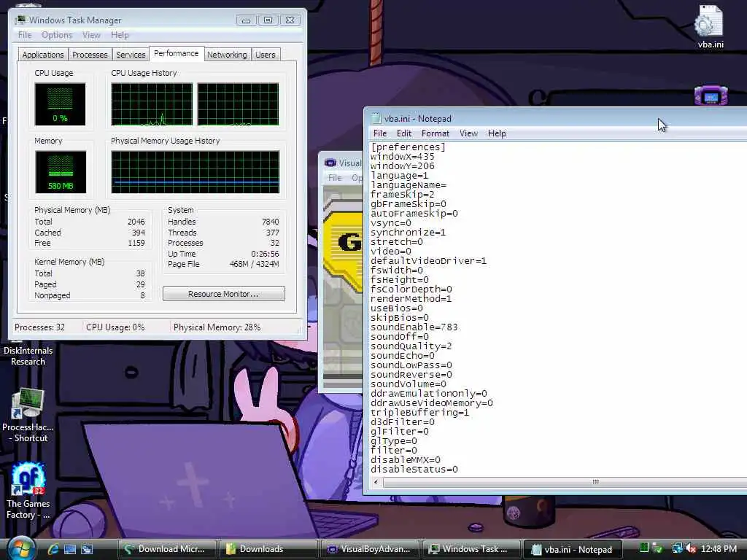This screenshot has width=747, height=560.
Task: Switch to the Users tab
Action: pos(266,54)
